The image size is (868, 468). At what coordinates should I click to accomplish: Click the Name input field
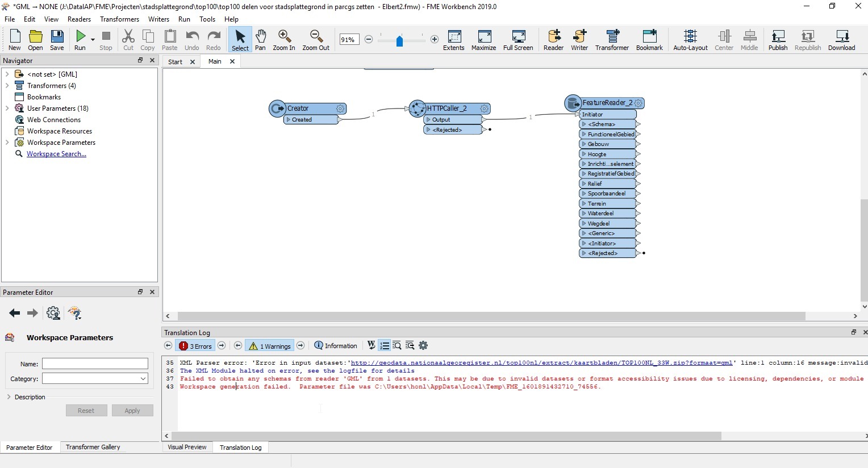[95, 363]
